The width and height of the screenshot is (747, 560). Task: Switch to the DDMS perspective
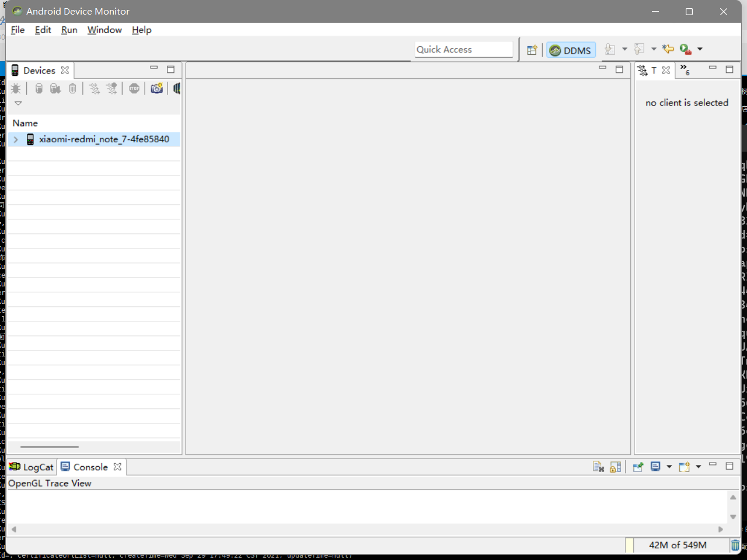(571, 50)
